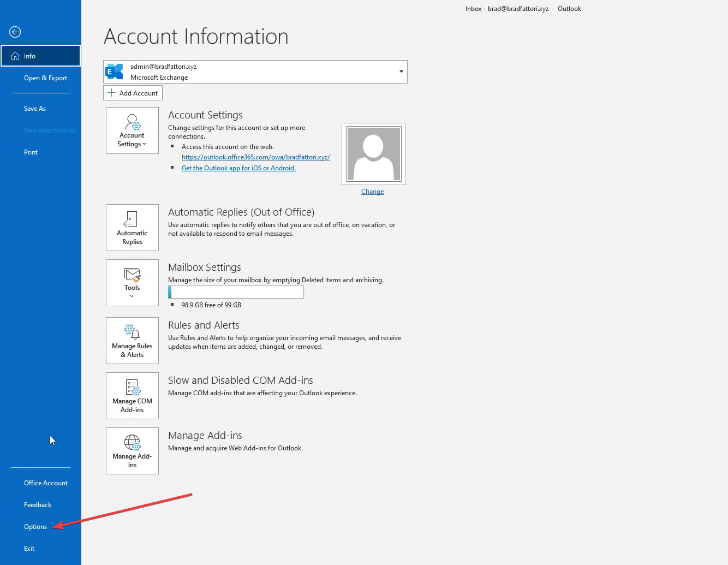Click the Rules and Alerts heading
This screenshot has height=565, width=728.
point(204,325)
